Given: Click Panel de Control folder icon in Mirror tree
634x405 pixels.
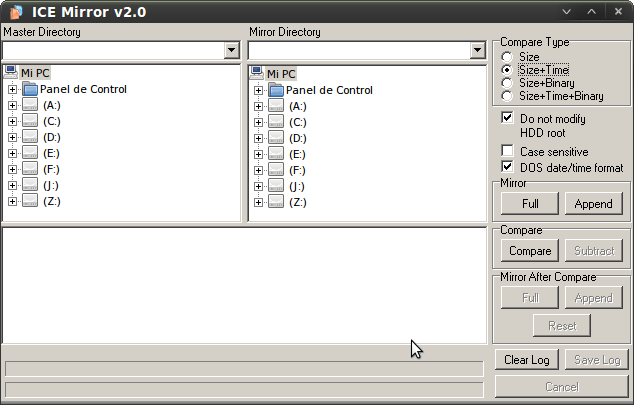Looking at the screenshot, I should 276,90.
